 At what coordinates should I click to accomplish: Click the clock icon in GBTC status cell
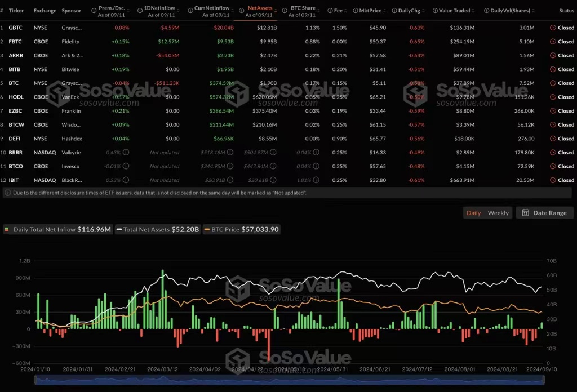553,28
